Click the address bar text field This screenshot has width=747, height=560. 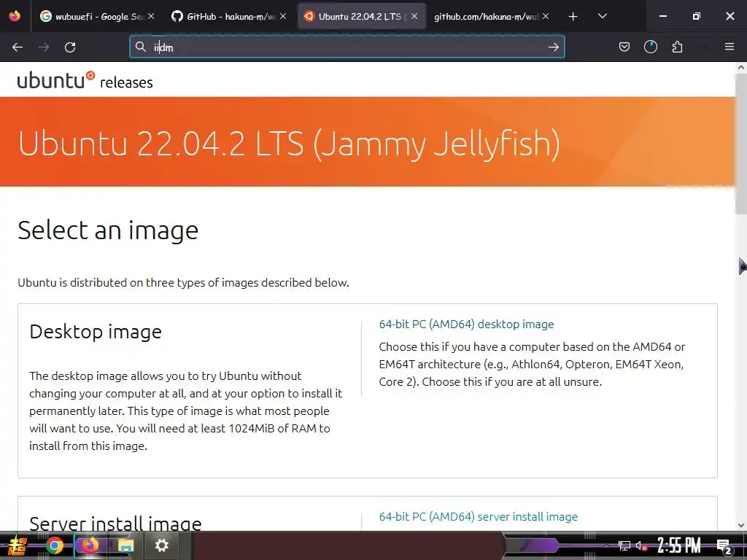347,47
